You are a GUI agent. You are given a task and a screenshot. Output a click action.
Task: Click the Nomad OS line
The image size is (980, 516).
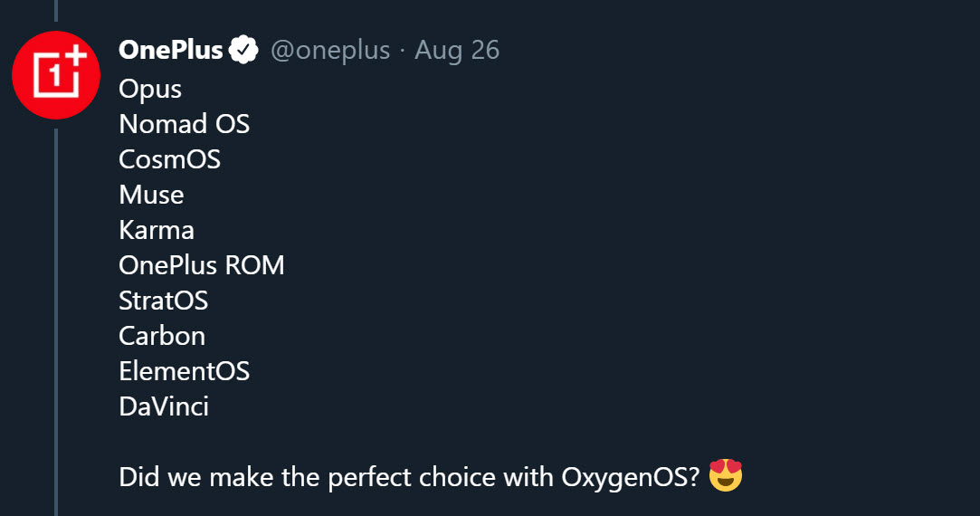click(184, 124)
